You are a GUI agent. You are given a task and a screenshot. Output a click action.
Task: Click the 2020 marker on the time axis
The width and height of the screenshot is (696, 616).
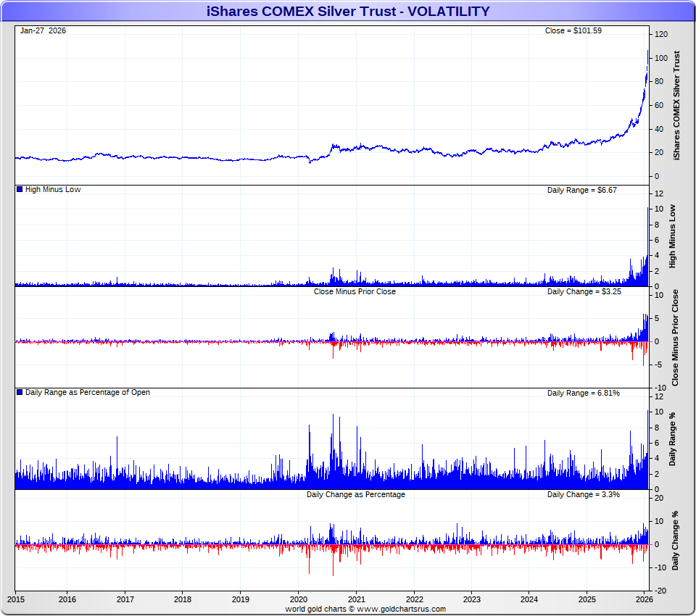tap(299, 599)
